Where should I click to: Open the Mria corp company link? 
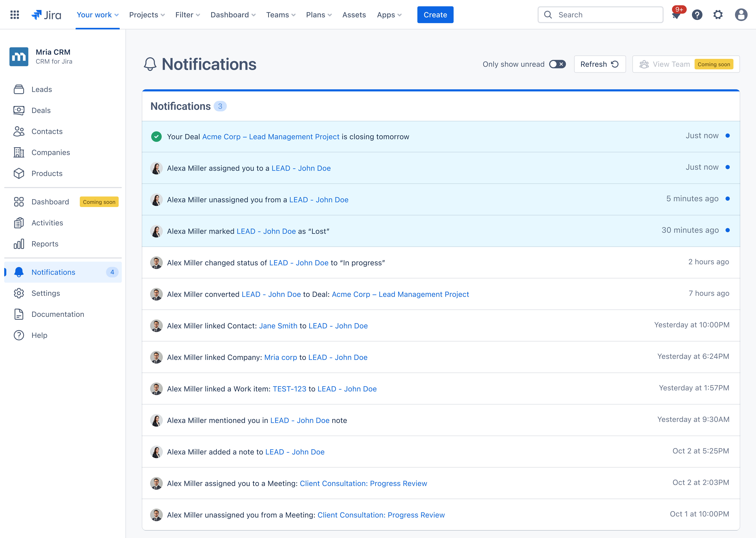tap(281, 357)
